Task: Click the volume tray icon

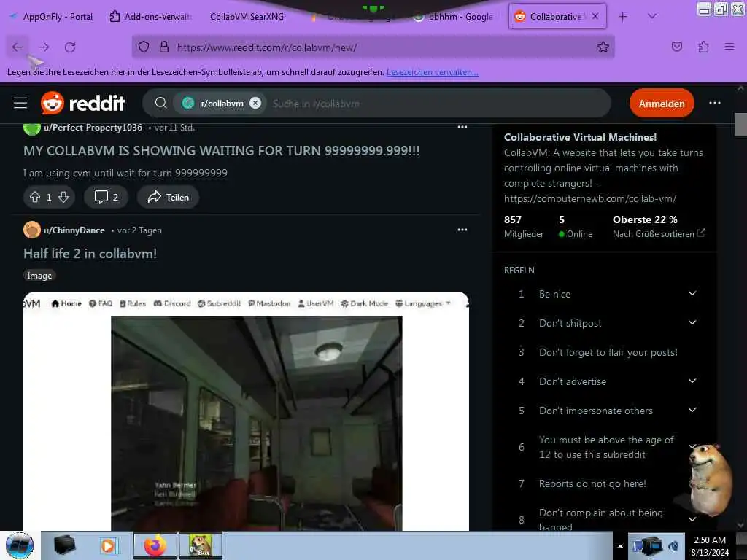Action: click(x=673, y=546)
